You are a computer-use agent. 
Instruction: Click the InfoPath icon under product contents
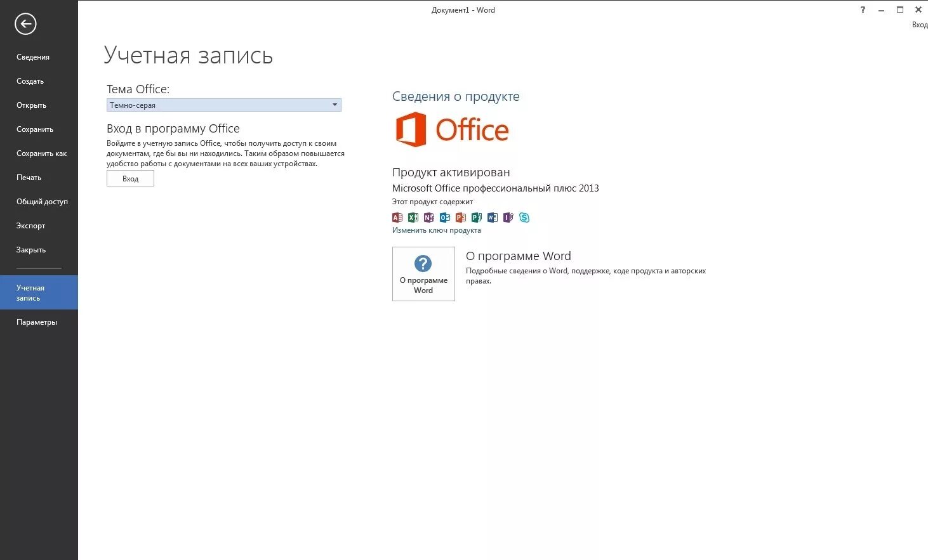pos(508,218)
